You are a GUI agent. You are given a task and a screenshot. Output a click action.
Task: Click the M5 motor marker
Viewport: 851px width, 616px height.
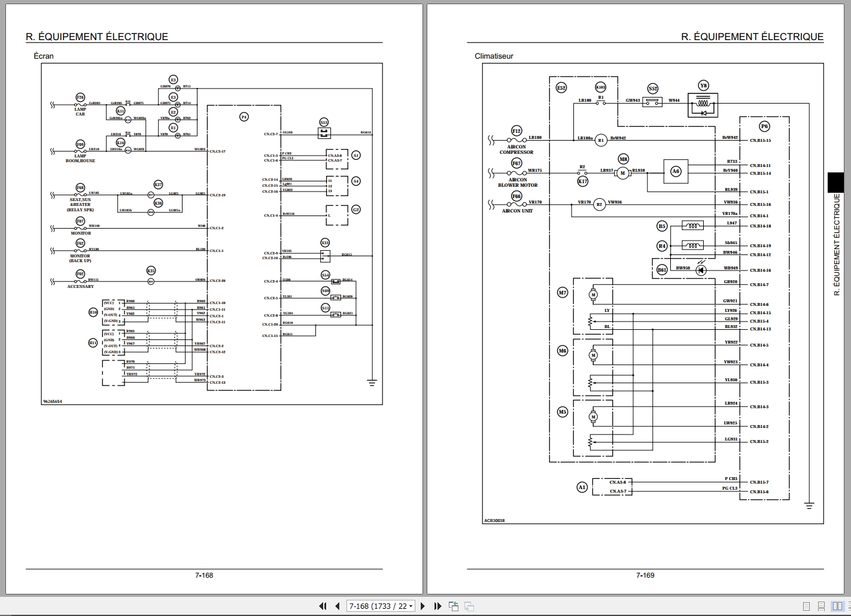tap(562, 412)
